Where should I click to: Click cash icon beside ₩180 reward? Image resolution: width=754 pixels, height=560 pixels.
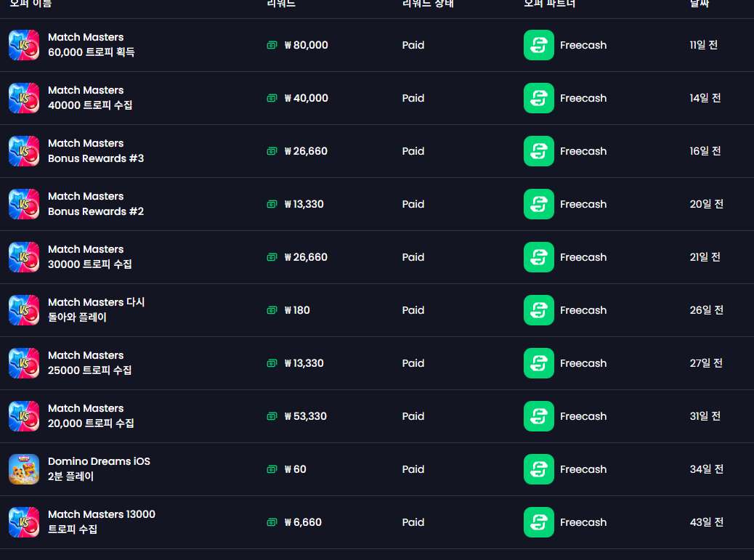pyautogui.click(x=272, y=310)
